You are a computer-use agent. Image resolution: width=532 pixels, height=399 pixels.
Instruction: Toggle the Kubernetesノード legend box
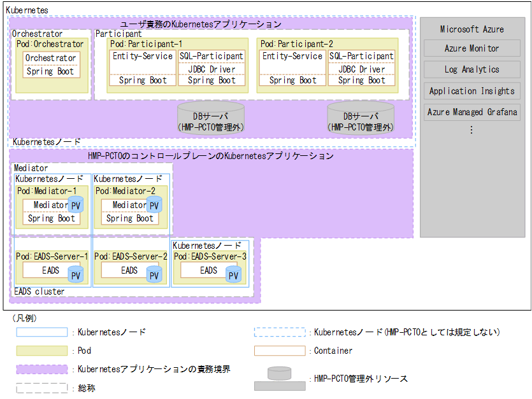pos(41,332)
